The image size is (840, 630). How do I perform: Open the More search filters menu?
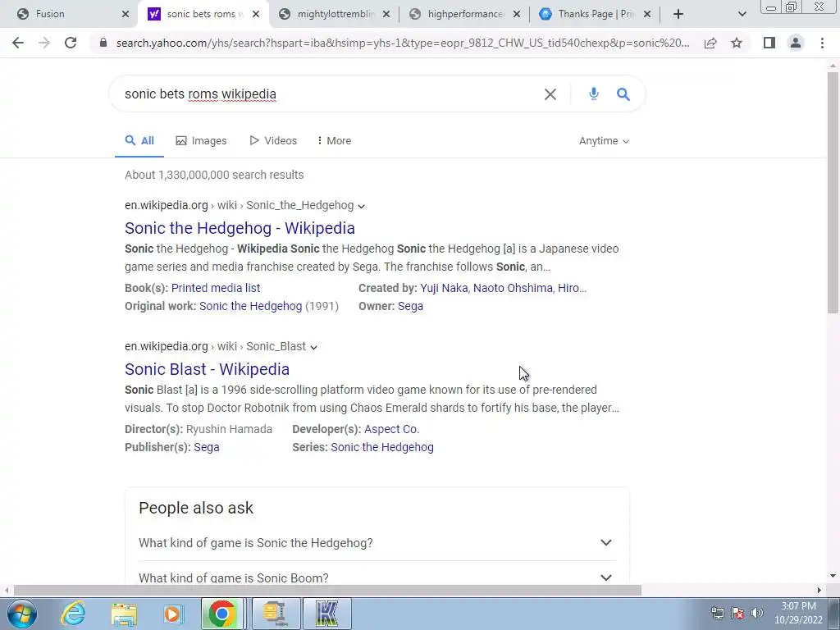tap(335, 141)
